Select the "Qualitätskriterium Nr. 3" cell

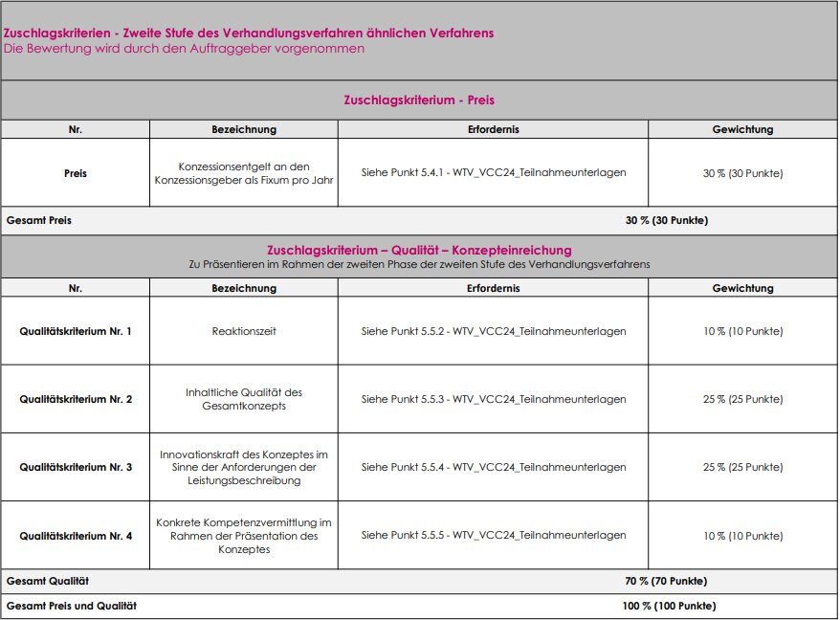coord(76,467)
